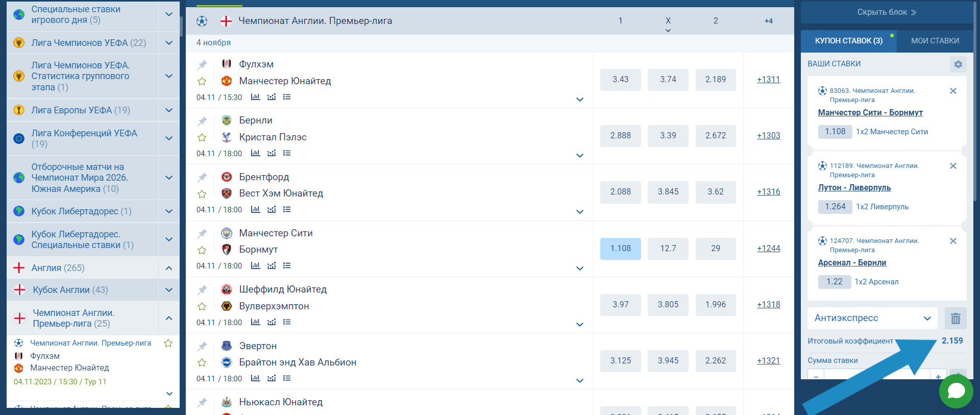Screen dimensions: 980x415
Task: Select the КУПОН СТАВОК tab
Action: 848,41
